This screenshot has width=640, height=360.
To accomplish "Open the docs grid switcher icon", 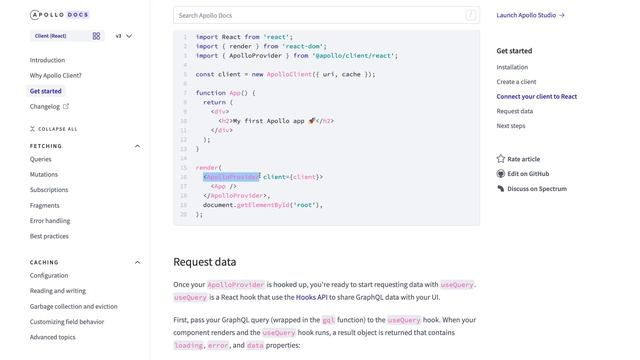I will click(x=96, y=36).
